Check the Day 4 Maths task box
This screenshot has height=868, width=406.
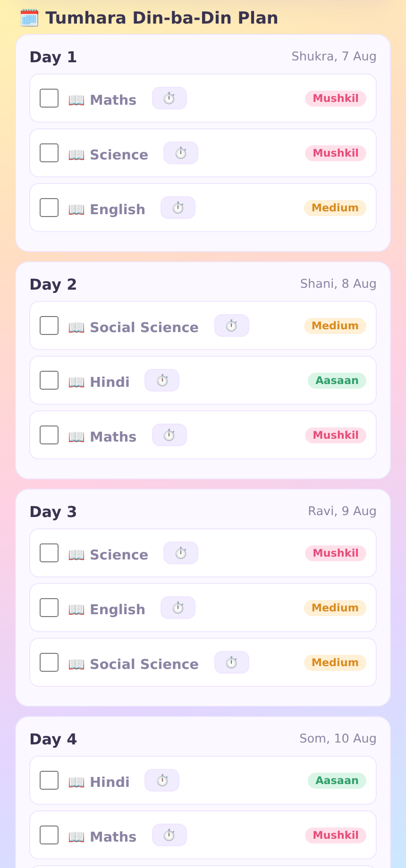click(x=49, y=835)
